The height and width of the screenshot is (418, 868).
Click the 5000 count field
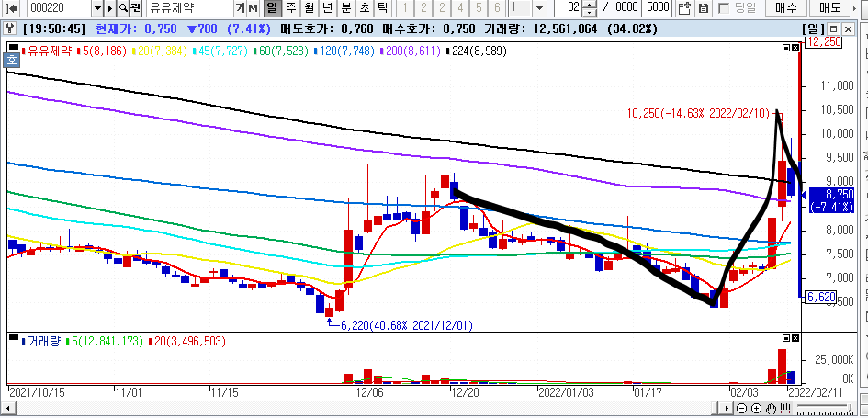coord(658,7)
